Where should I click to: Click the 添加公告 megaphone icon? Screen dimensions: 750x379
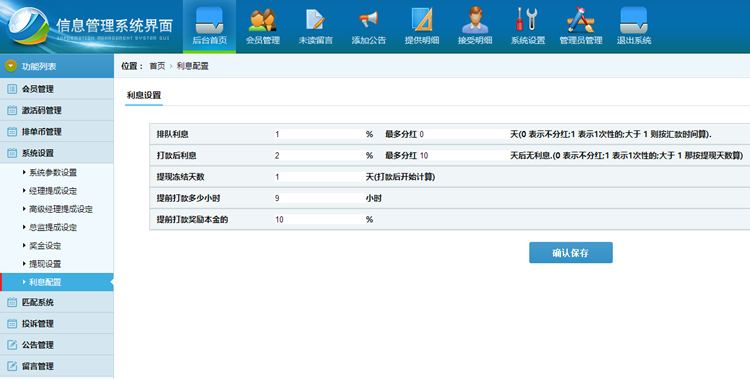point(368,26)
